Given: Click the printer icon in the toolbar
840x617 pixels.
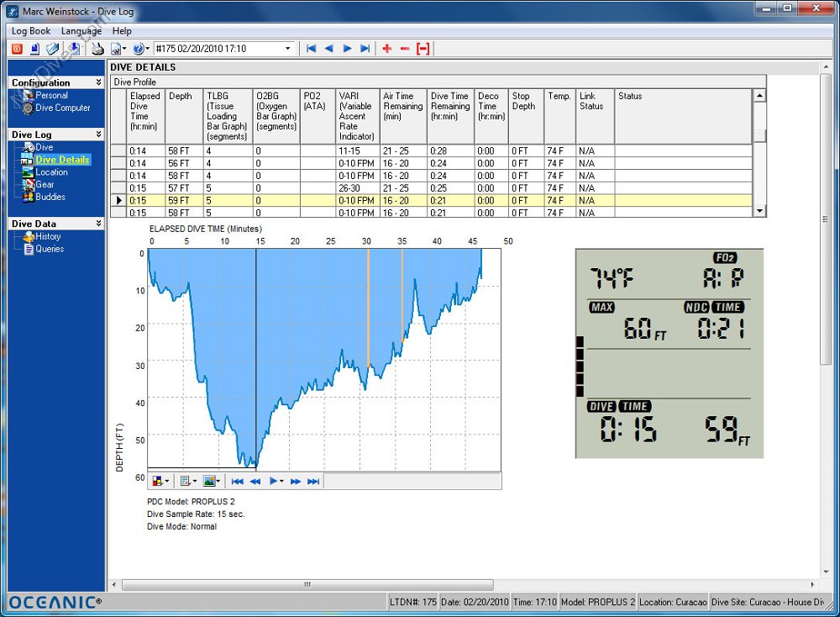Looking at the screenshot, I should click(x=97, y=49).
